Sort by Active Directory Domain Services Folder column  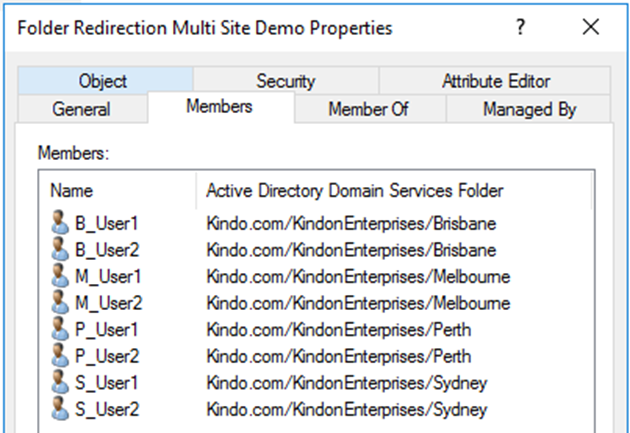coord(395,190)
